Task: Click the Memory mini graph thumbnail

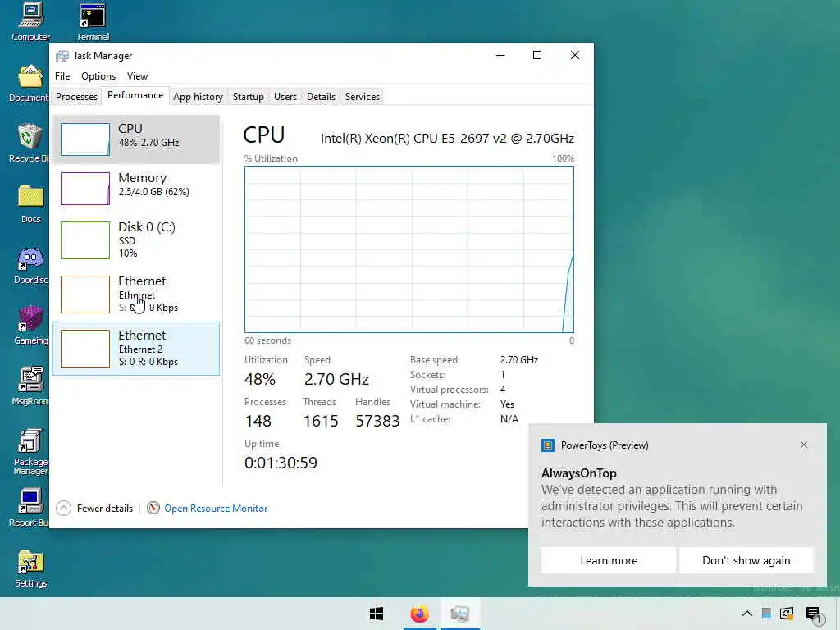Action: coord(85,189)
